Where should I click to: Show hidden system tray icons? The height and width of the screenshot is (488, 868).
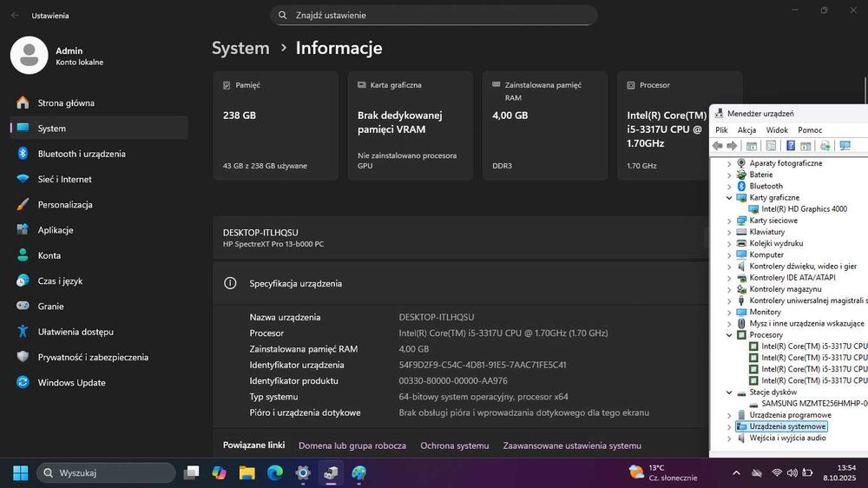pyautogui.click(x=736, y=473)
